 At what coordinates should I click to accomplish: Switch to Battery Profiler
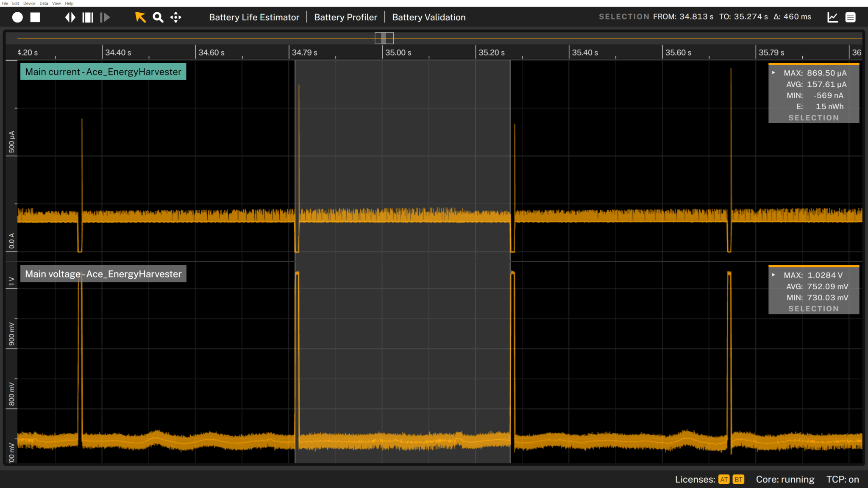click(345, 17)
